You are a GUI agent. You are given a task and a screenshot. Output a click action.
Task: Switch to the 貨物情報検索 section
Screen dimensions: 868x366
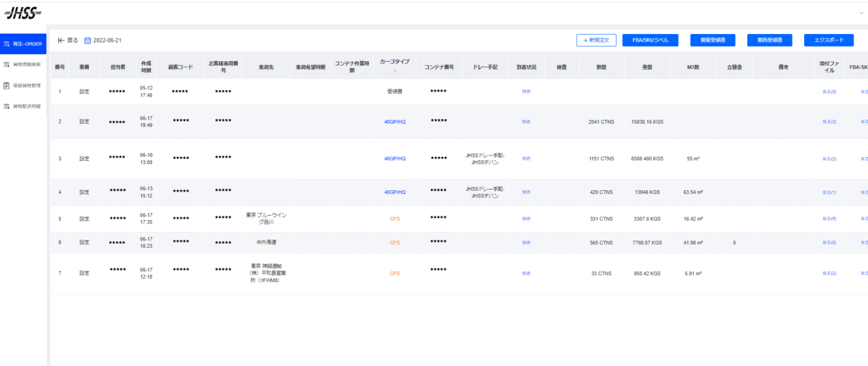(x=25, y=65)
